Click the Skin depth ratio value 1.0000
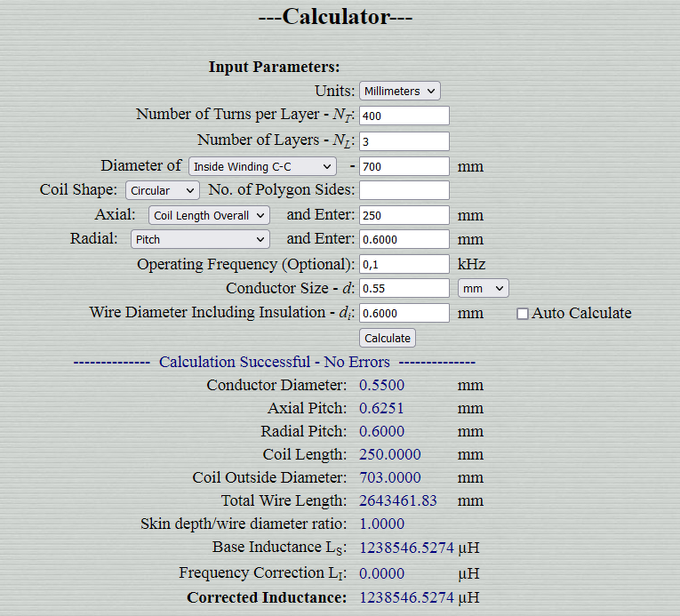Viewport: 680px width, 616px height. coord(381,524)
